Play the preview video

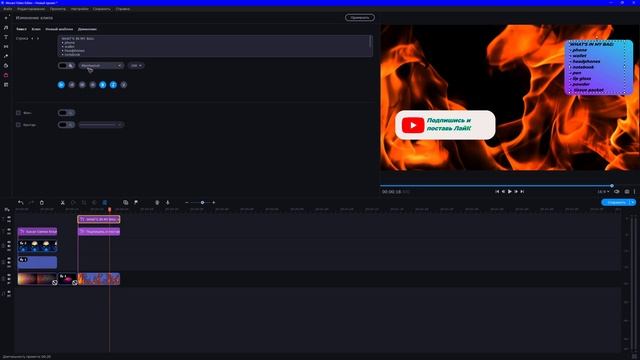(509, 191)
